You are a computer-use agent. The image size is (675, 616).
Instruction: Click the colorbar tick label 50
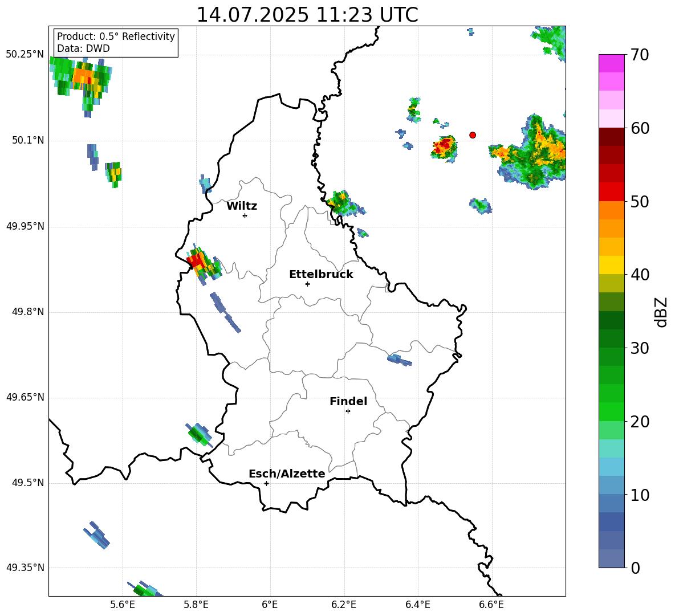click(640, 202)
